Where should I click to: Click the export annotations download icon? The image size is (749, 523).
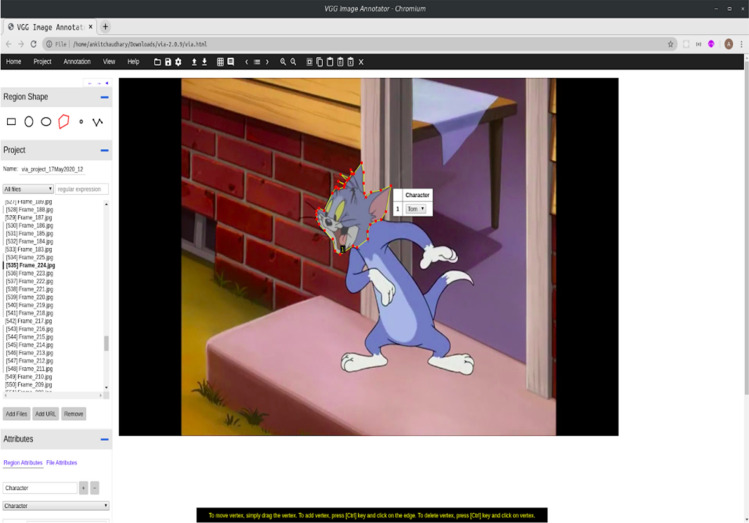click(204, 62)
